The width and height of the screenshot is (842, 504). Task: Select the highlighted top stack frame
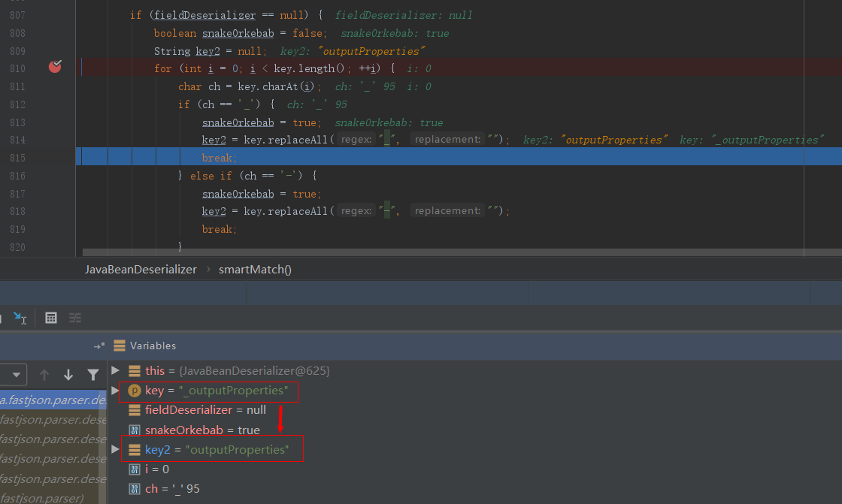53,400
